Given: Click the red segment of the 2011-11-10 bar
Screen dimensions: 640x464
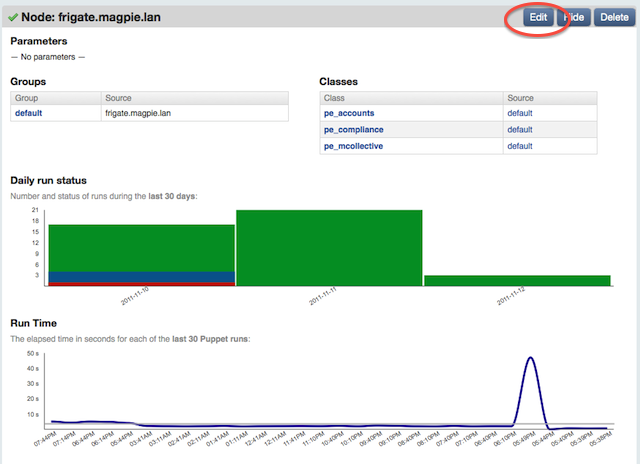Looking at the screenshot, I should pyautogui.click(x=141, y=284).
